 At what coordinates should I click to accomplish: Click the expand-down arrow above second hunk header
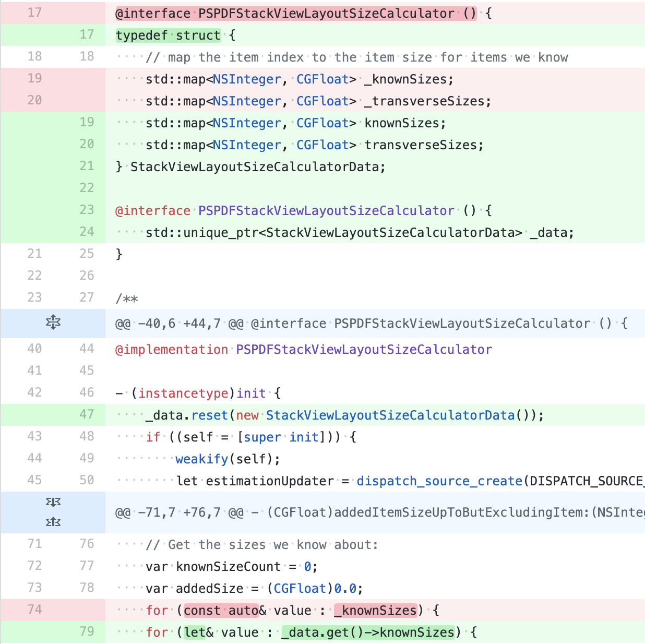[52, 502]
